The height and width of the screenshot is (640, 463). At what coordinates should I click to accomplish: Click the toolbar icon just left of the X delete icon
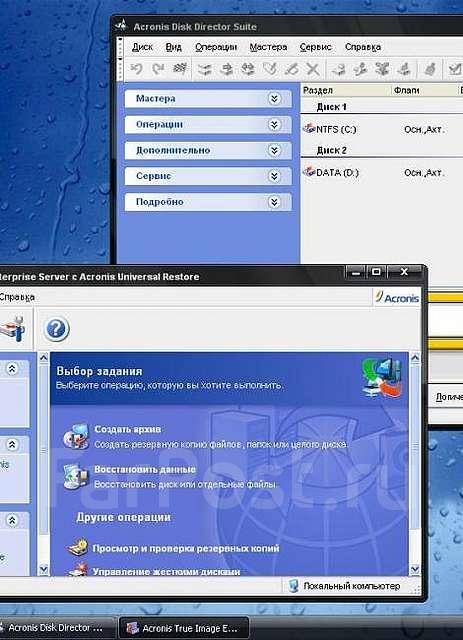coord(292,69)
